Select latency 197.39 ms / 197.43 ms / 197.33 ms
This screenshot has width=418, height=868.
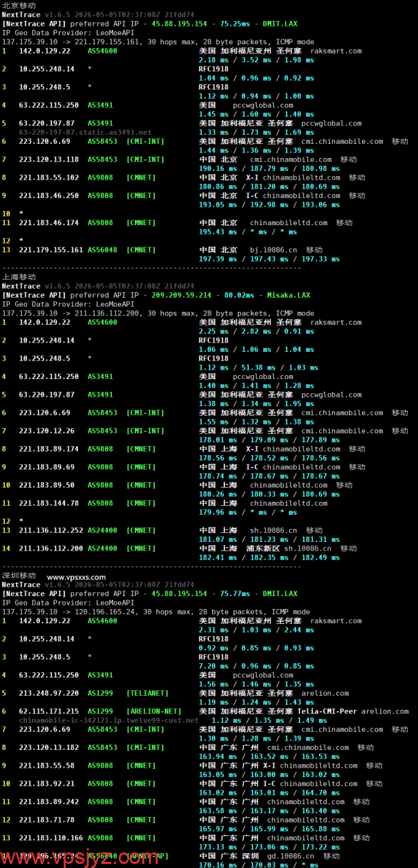[x=269, y=259]
